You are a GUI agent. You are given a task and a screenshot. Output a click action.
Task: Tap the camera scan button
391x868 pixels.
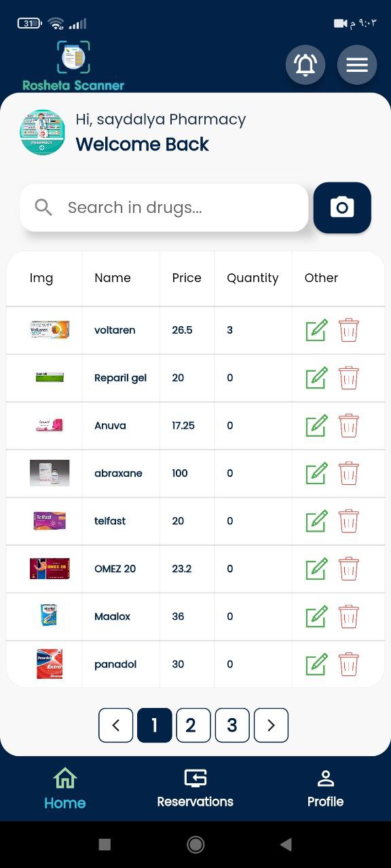tap(341, 208)
